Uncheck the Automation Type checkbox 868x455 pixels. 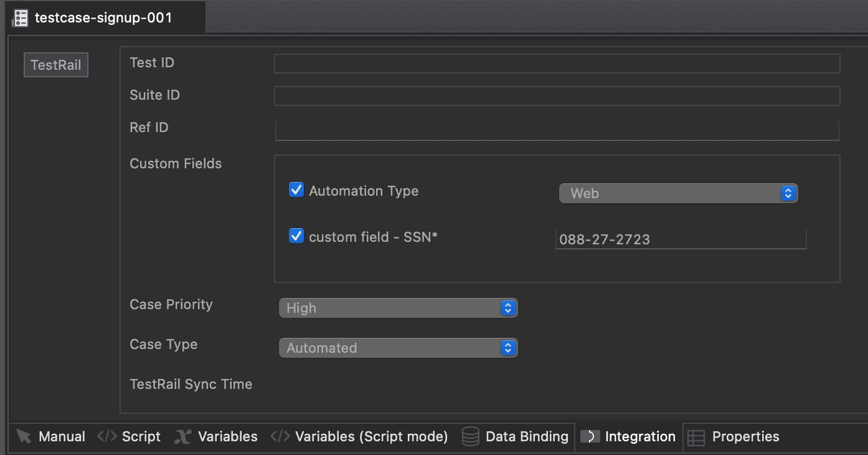coord(296,189)
